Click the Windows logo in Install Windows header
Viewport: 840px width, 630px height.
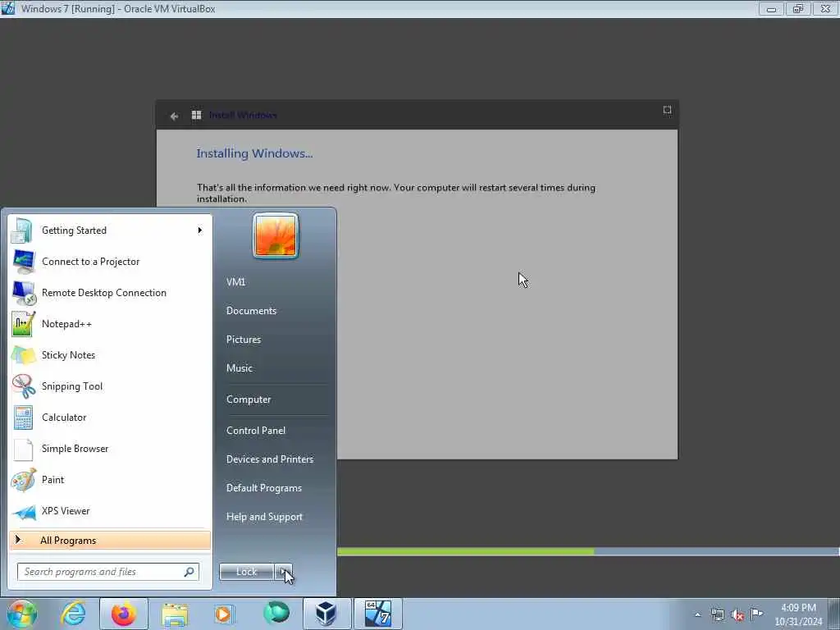(197, 115)
